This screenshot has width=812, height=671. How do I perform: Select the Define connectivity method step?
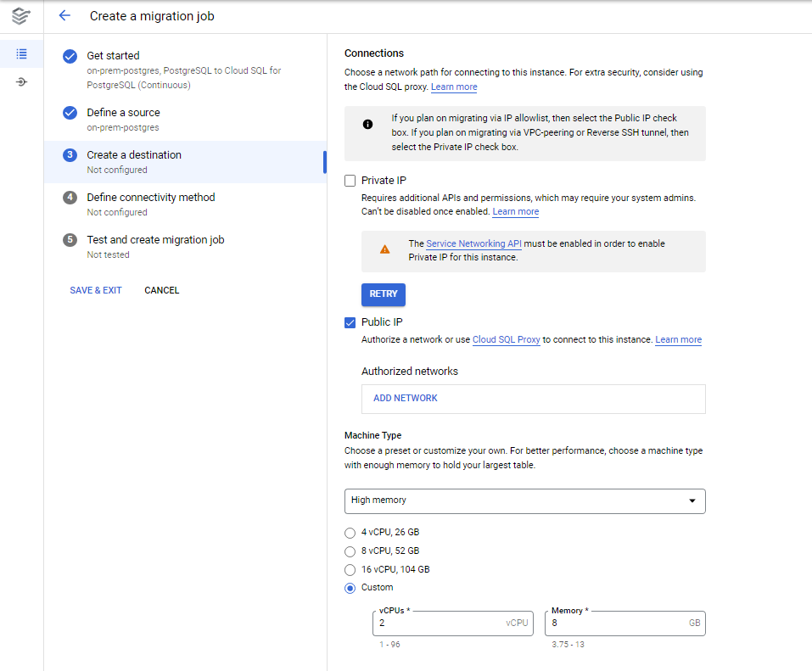point(150,197)
